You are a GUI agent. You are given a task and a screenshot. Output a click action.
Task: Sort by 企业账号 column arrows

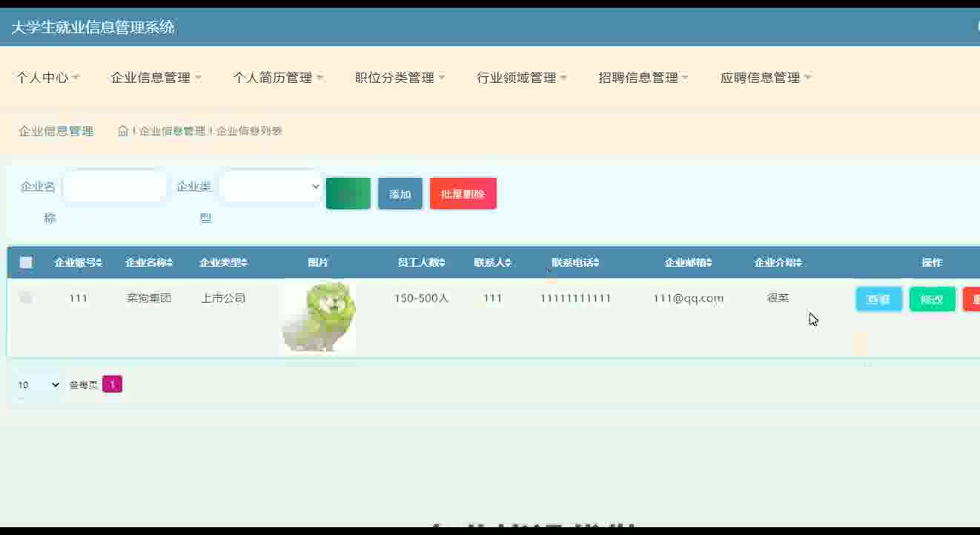pyautogui.click(x=99, y=262)
